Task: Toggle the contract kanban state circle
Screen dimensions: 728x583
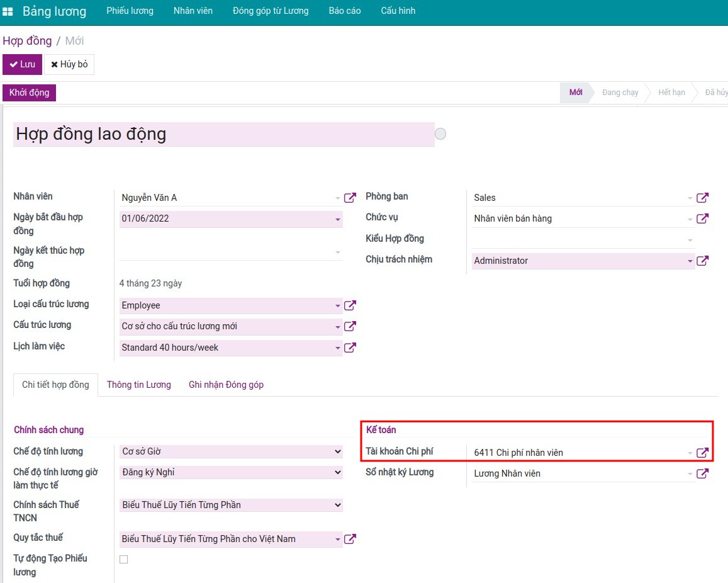Action: click(440, 134)
